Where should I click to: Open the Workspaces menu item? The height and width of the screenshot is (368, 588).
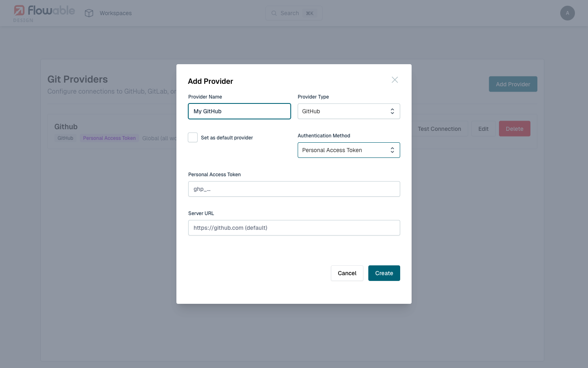point(116,13)
